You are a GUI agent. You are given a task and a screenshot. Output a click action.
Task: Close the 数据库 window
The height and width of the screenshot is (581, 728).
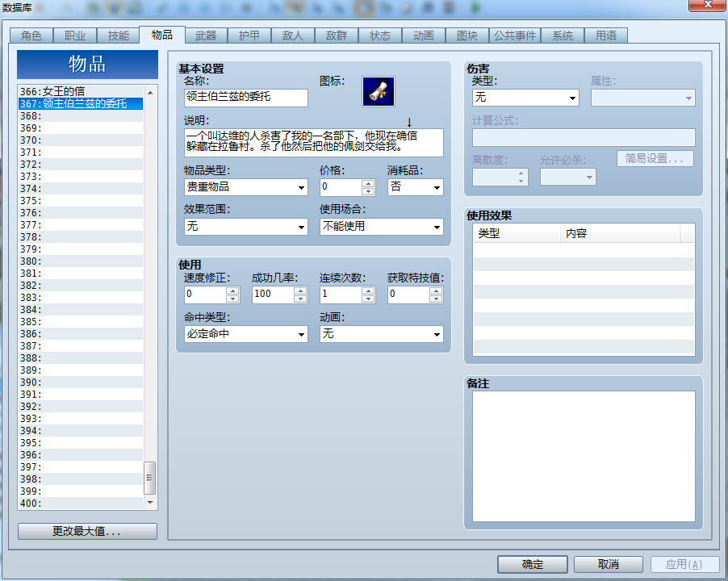click(708, 5)
